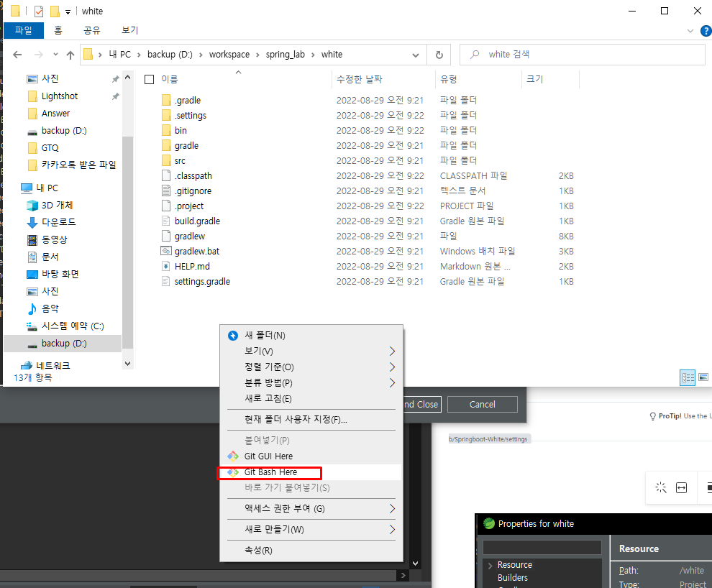
Task: Open 문서 in navigation pane
Action: coord(50,257)
